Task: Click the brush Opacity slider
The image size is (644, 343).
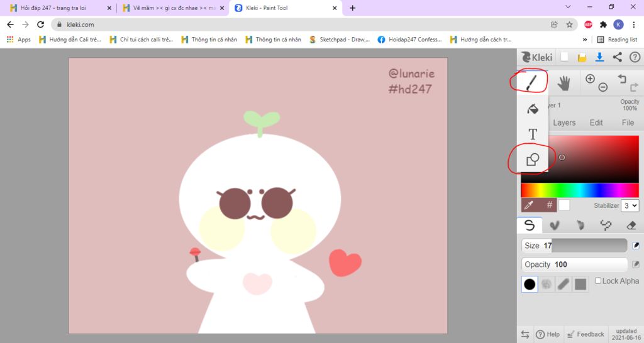Action: point(574,264)
